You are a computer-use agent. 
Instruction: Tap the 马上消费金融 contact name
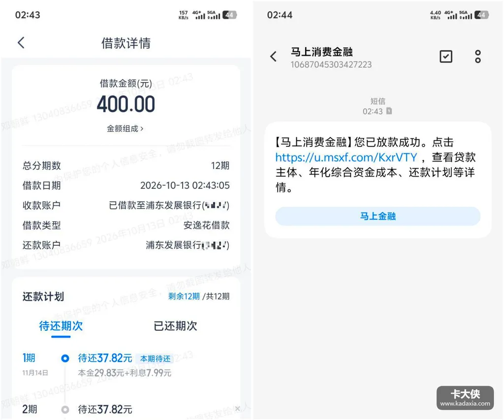coord(322,52)
